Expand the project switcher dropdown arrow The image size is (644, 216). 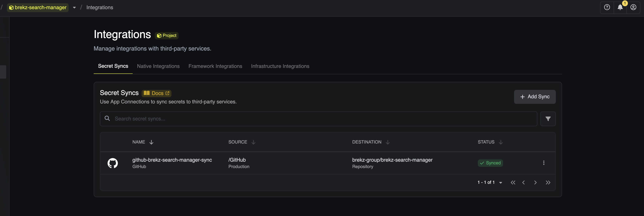pos(74,8)
